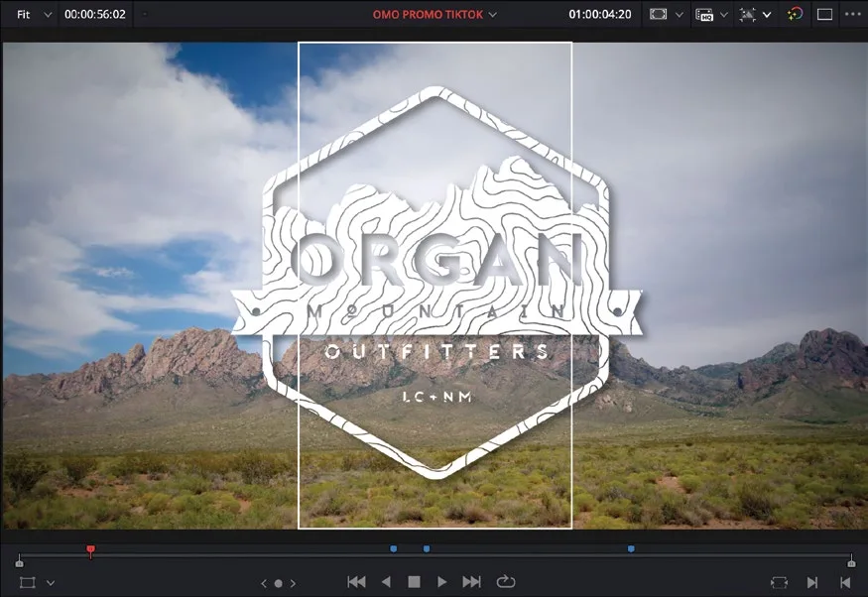Set the mark out point

[x=845, y=582]
